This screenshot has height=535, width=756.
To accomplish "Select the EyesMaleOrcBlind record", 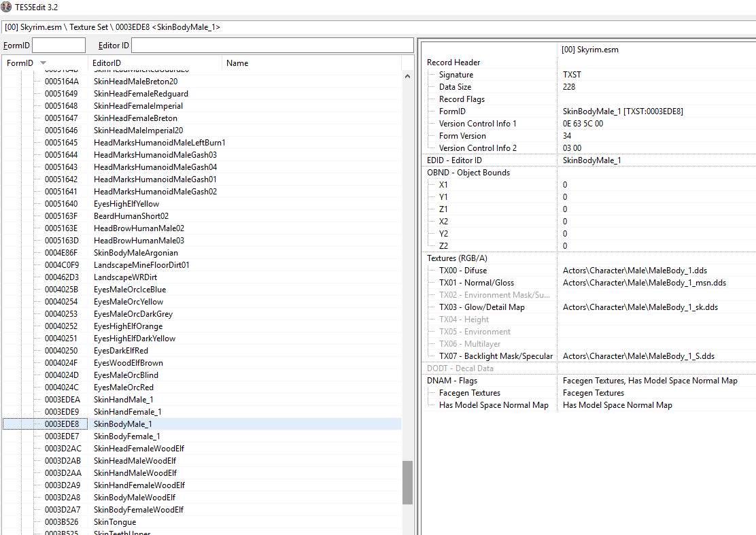I will 201,375.
